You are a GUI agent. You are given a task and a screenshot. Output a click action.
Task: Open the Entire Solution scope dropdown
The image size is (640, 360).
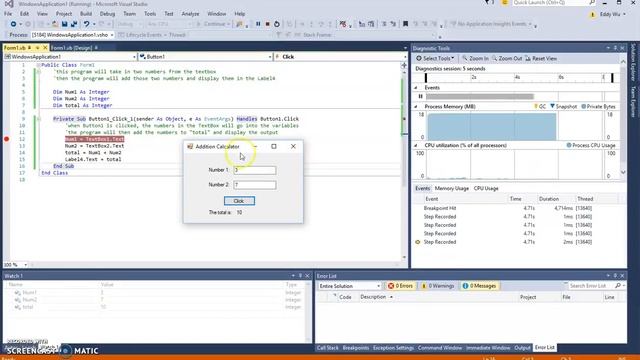coord(349,286)
